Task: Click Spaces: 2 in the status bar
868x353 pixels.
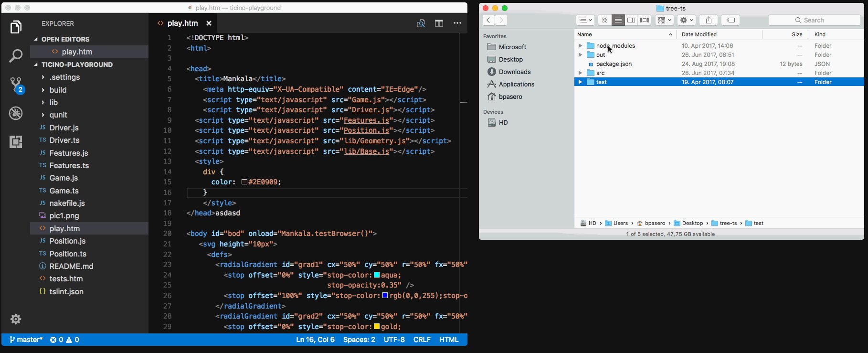Action: pos(359,340)
